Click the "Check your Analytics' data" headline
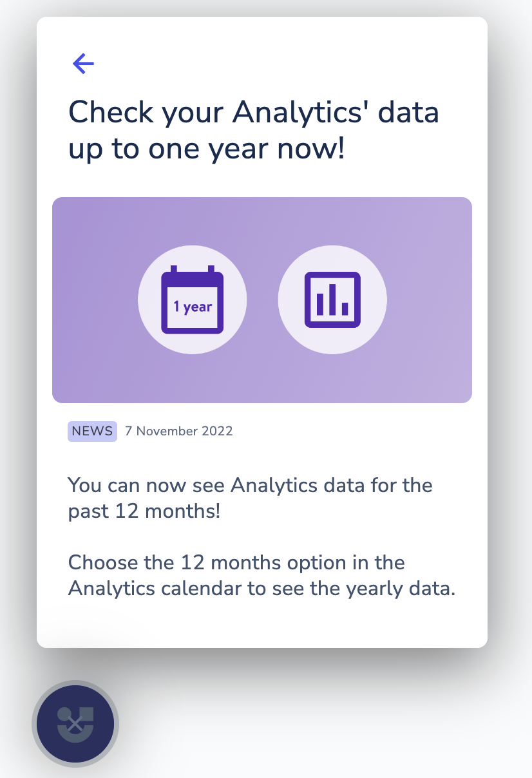The width and height of the screenshot is (532, 778). tap(253, 112)
